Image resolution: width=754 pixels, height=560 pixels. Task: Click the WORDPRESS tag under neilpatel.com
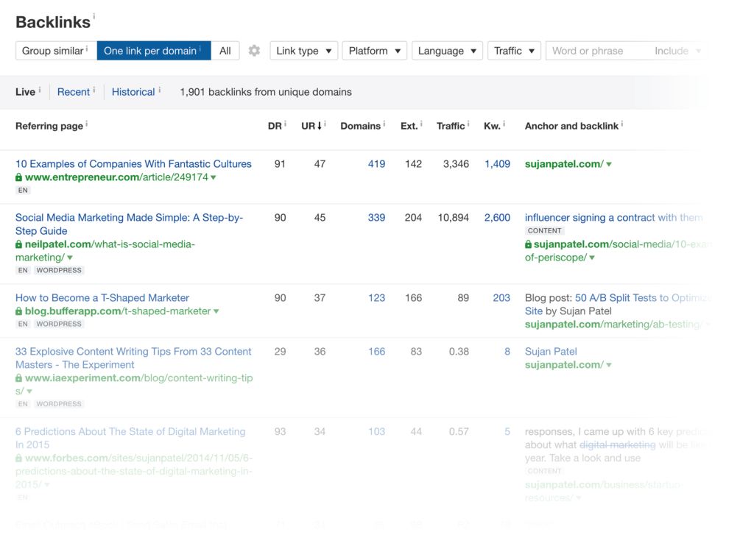click(x=59, y=270)
